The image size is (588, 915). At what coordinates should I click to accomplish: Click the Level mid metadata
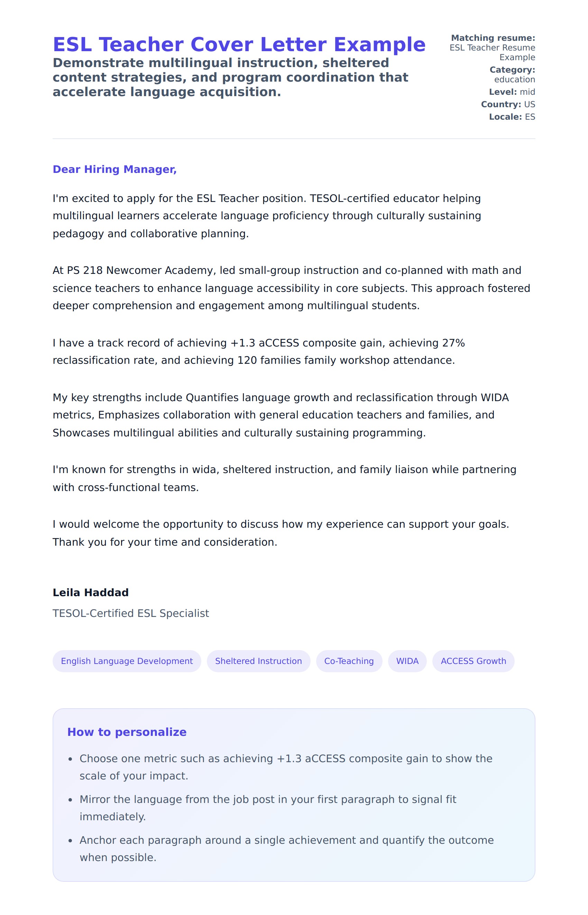click(x=512, y=92)
